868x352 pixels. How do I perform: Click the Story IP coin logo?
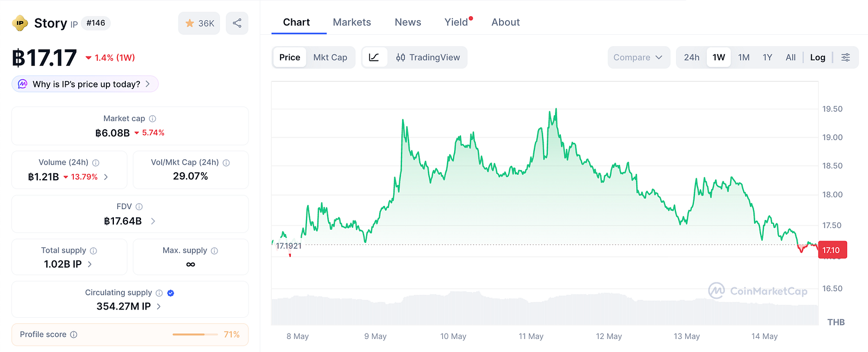tap(20, 23)
